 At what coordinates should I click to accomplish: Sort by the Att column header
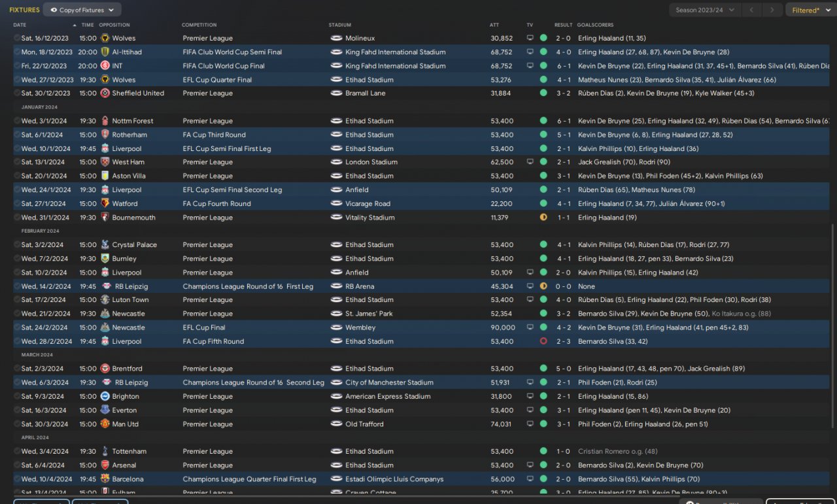(494, 25)
